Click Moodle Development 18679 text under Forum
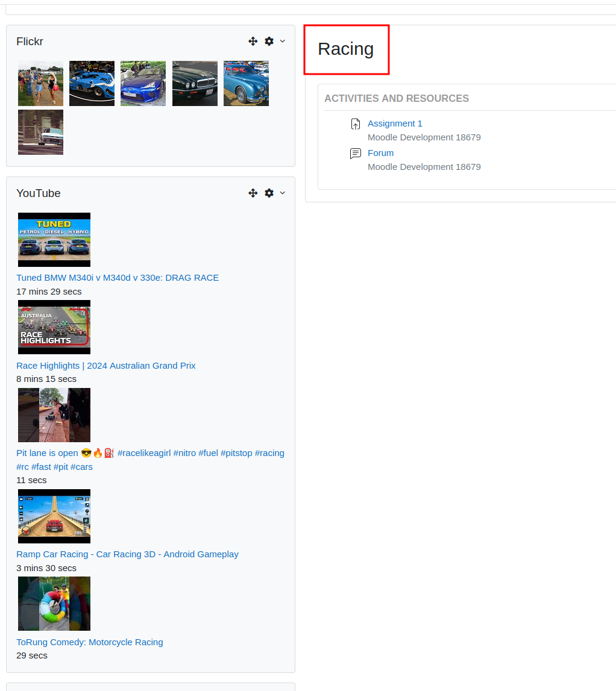 click(424, 167)
